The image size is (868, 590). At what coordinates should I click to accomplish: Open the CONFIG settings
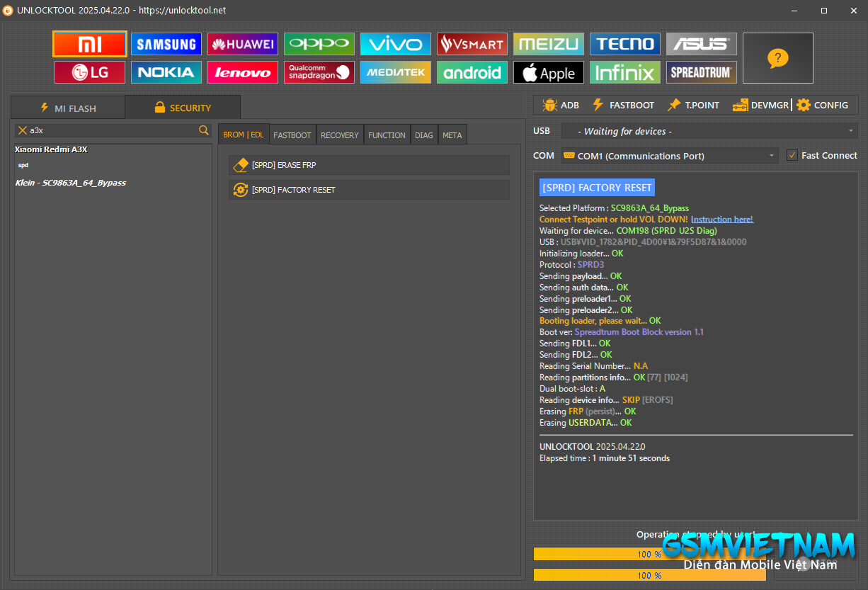822,105
